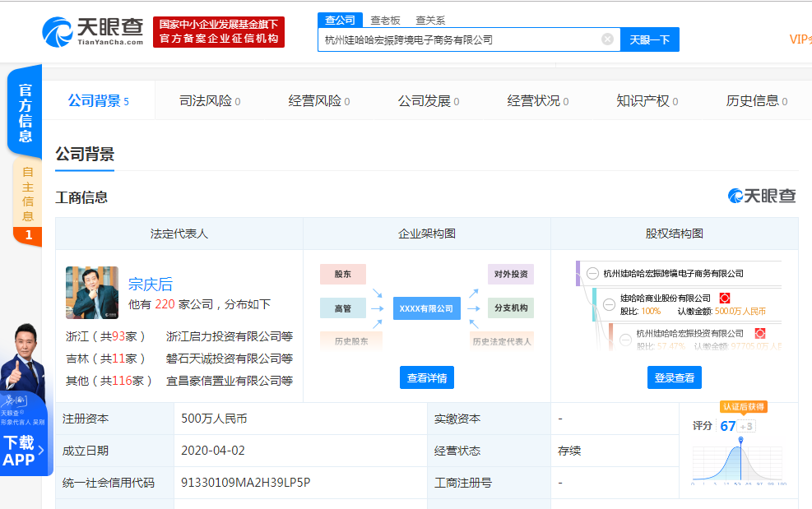Switch to the 自主信息 side tab
This screenshot has height=509, width=812.
coord(27,194)
